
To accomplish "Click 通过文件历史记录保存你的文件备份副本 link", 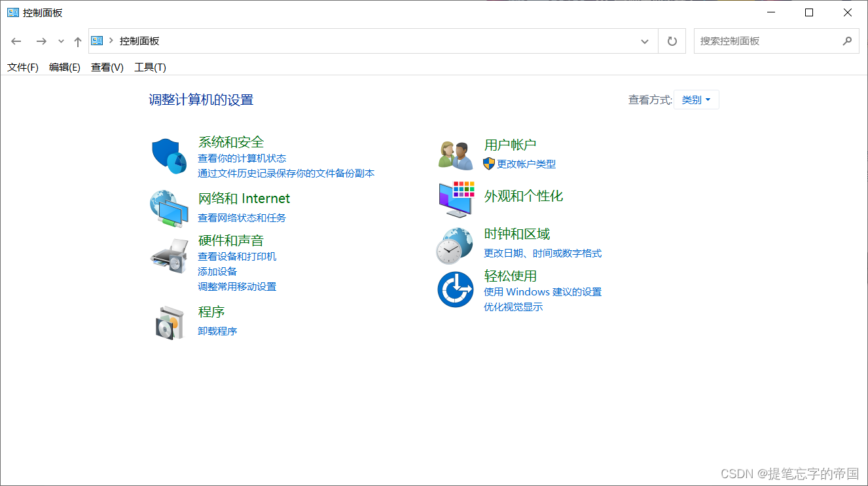I will click(286, 174).
